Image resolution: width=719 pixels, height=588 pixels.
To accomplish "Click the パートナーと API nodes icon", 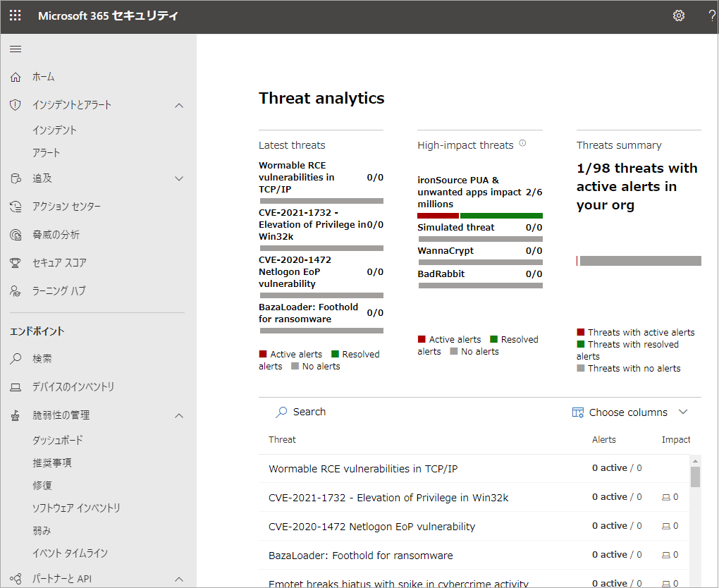I will click(x=16, y=579).
